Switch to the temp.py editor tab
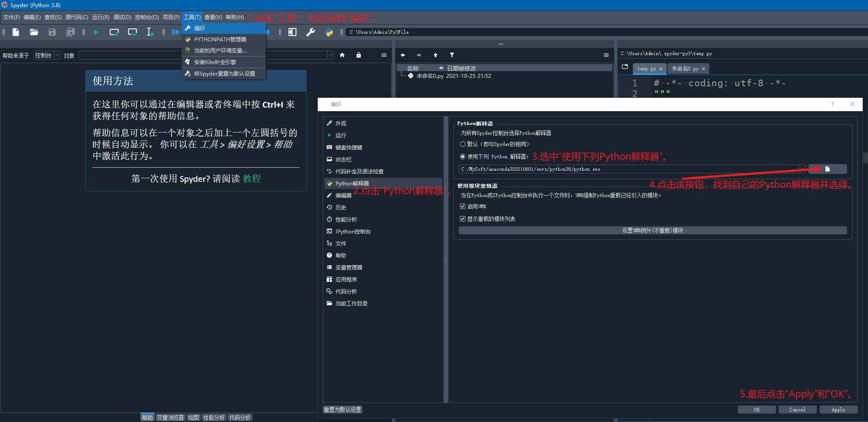This screenshot has width=868, height=422. coord(646,68)
